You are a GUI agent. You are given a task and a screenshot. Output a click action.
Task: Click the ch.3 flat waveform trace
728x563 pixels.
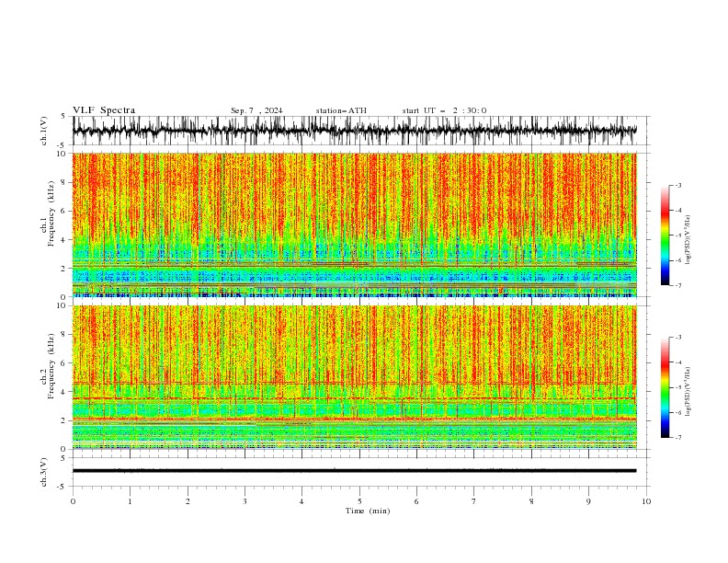point(354,471)
